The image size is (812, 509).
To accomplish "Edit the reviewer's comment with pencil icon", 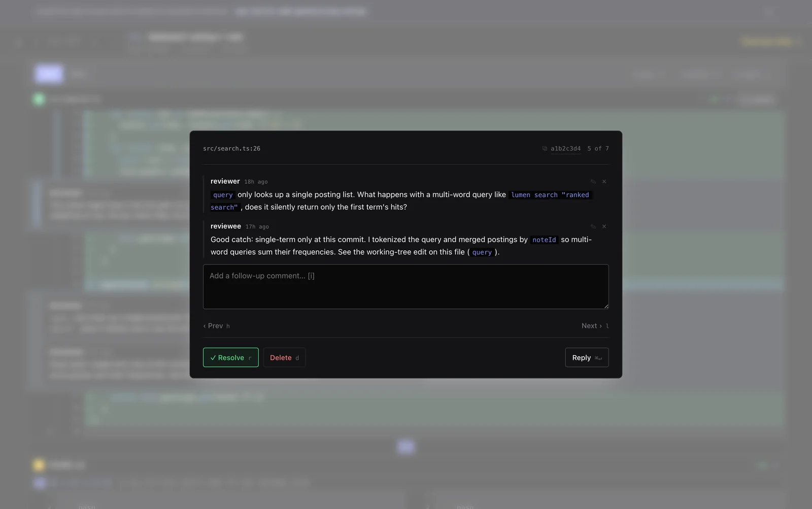I will (x=593, y=182).
